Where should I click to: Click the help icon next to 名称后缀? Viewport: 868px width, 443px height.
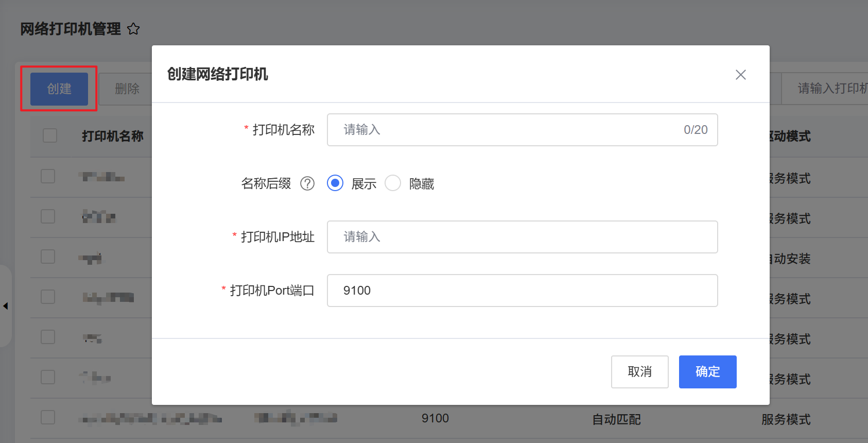(307, 183)
